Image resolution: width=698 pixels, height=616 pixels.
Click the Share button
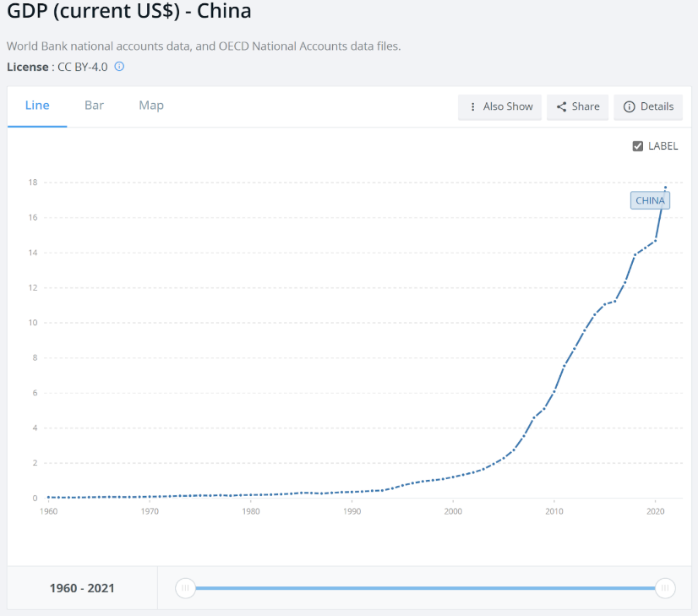577,106
